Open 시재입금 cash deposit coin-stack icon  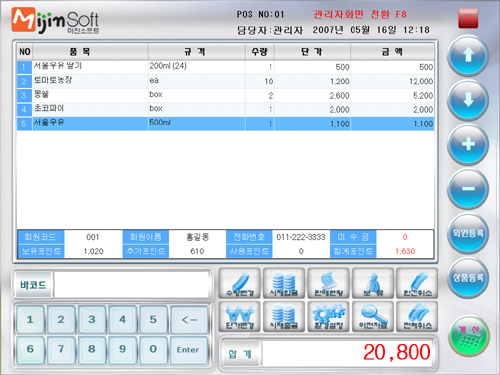coord(284,283)
